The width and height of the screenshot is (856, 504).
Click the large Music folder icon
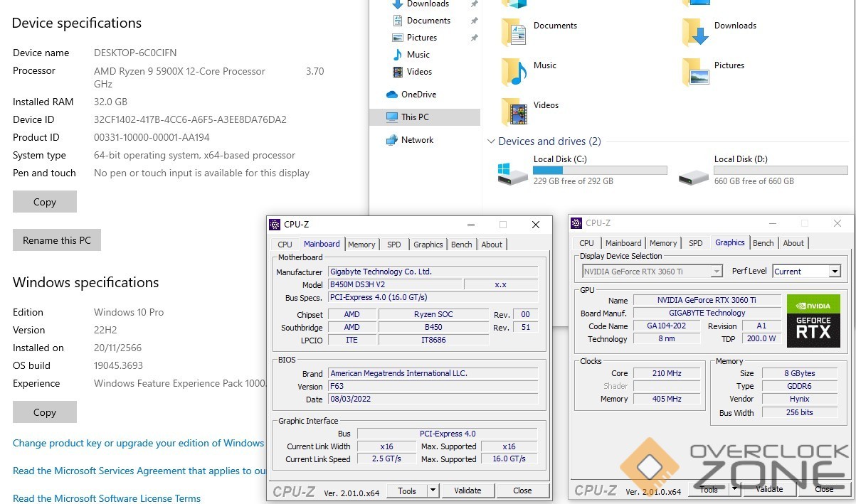[514, 71]
